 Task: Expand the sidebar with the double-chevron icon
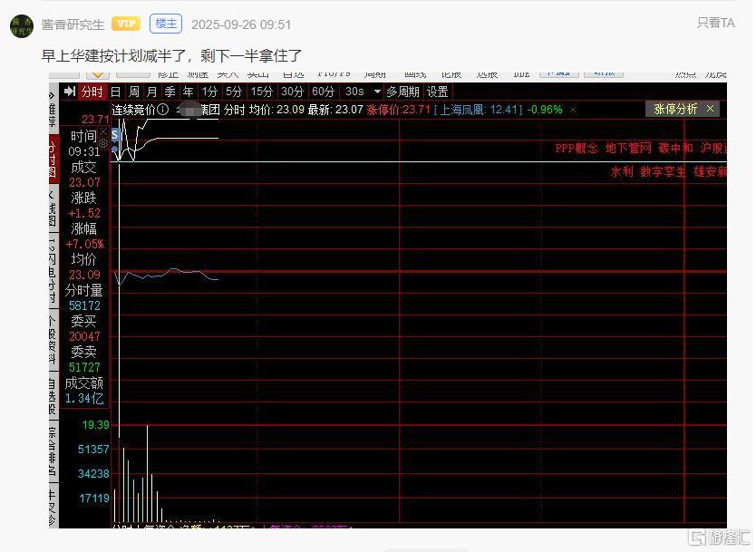click(52, 95)
